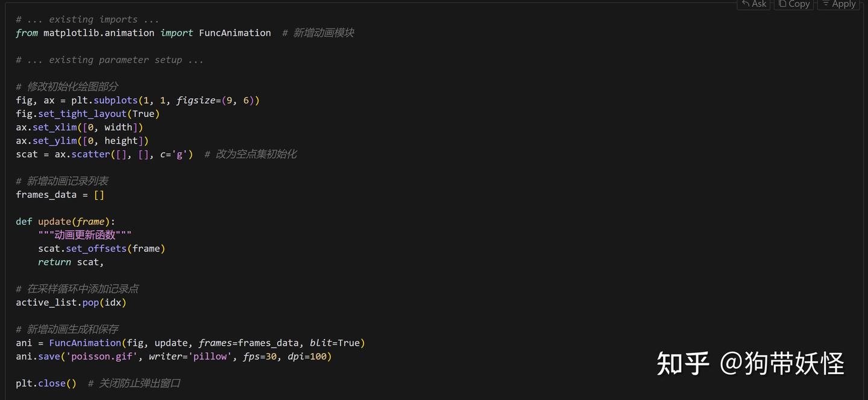Click the active_list.pop(idx) line
The width and height of the screenshot is (868, 400).
pyautogui.click(x=71, y=302)
